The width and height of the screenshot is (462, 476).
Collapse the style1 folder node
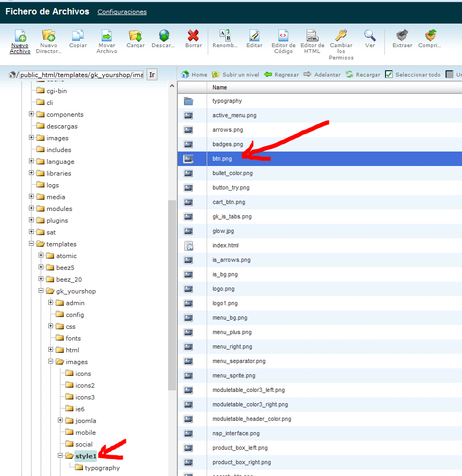point(60,455)
